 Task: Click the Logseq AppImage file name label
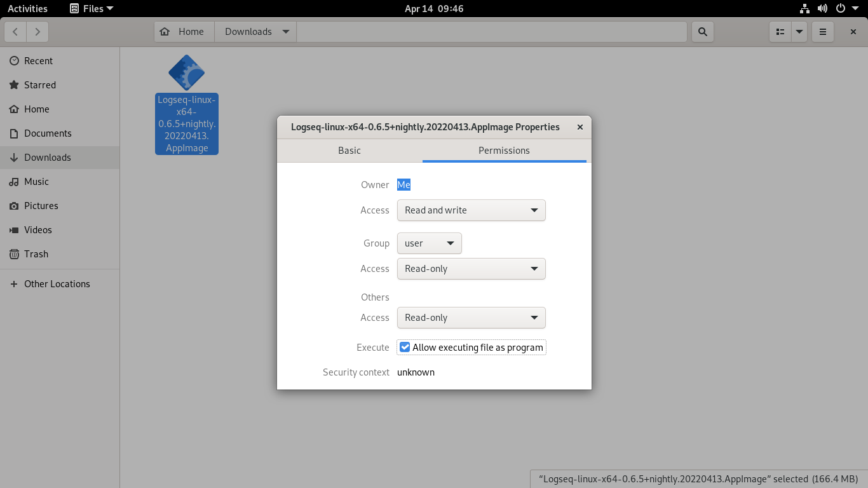click(187, 124)
